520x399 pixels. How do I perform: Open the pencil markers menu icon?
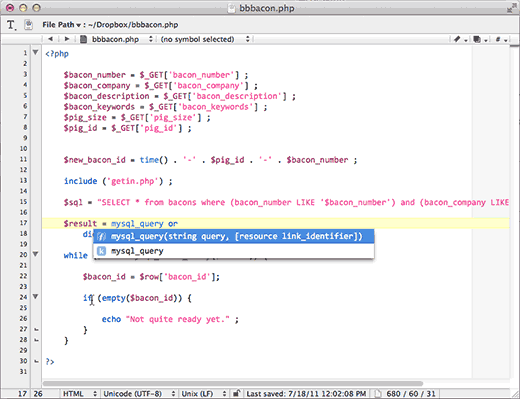[459, 39]
